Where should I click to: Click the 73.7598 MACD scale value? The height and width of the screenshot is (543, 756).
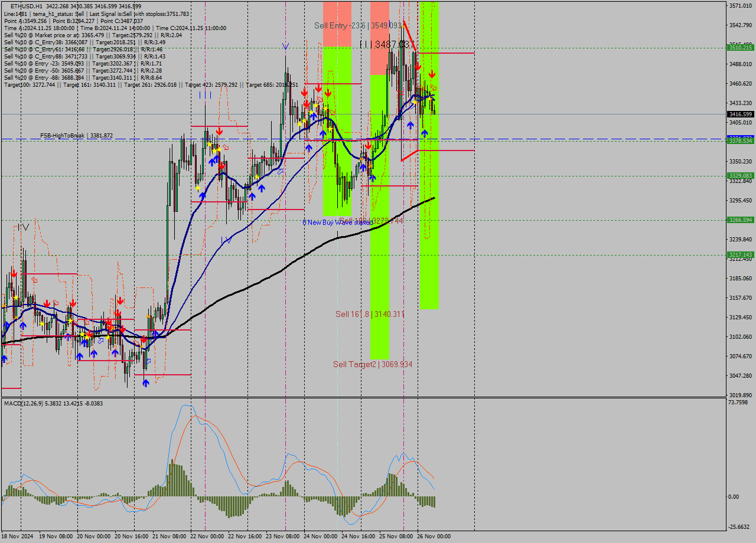(737, 403)
